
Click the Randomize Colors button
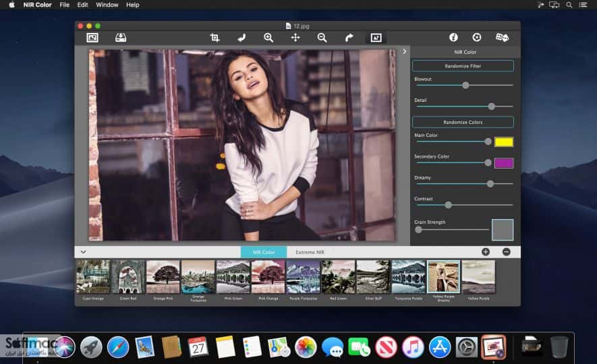click(x=463, y=122)
